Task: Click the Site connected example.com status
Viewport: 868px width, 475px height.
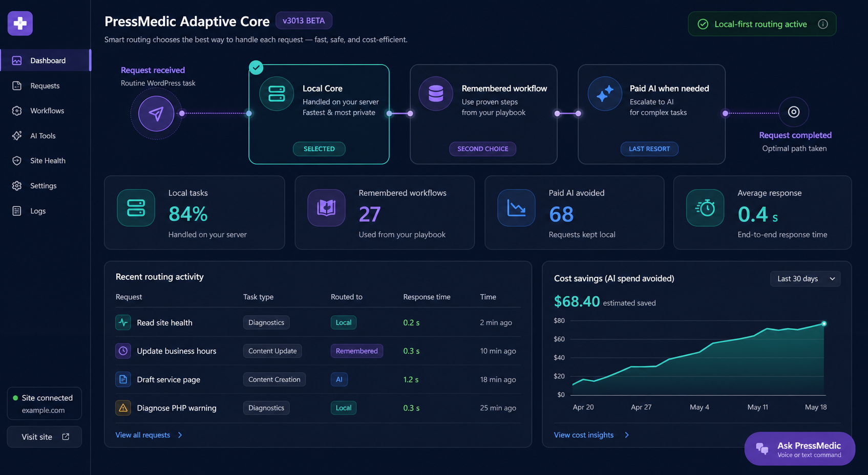Action: coord(45,403)
